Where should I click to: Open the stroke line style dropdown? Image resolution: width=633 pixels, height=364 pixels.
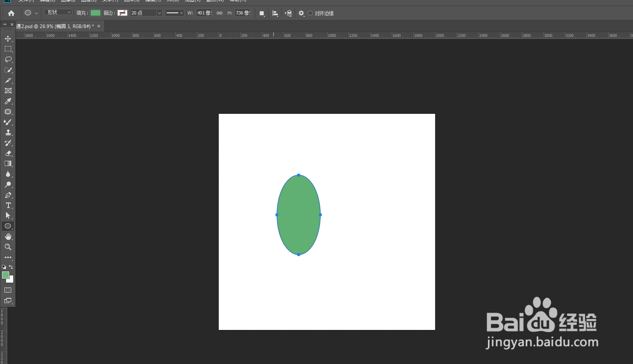(175, 13)
